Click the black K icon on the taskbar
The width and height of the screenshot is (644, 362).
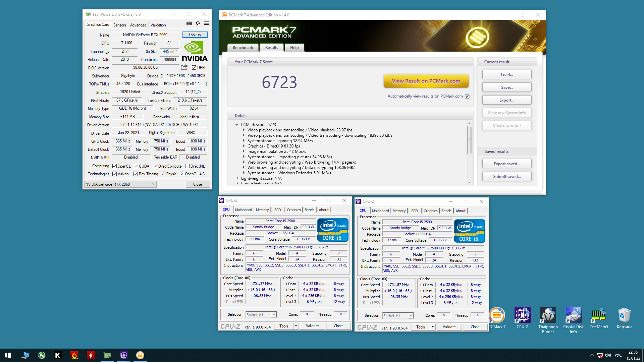[x=58, y=355]
